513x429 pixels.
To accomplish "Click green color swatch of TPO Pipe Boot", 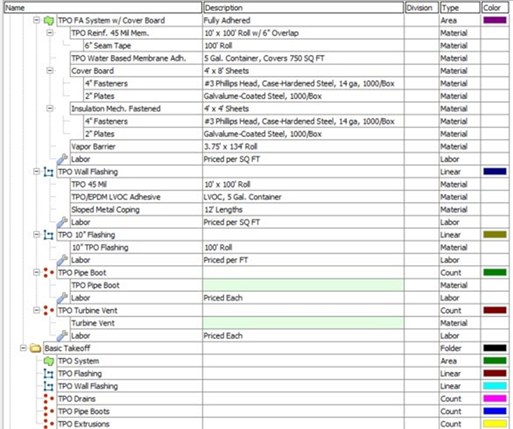I will pos(495,273).
